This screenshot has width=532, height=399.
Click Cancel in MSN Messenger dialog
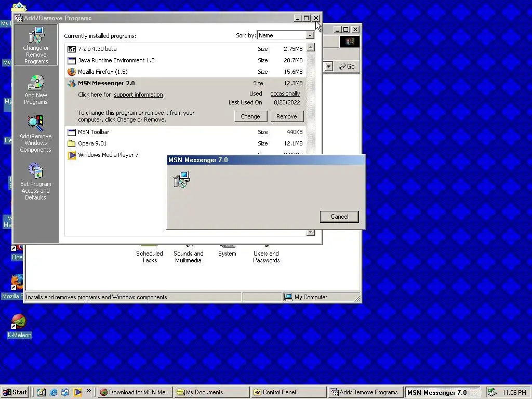(339, 217)
